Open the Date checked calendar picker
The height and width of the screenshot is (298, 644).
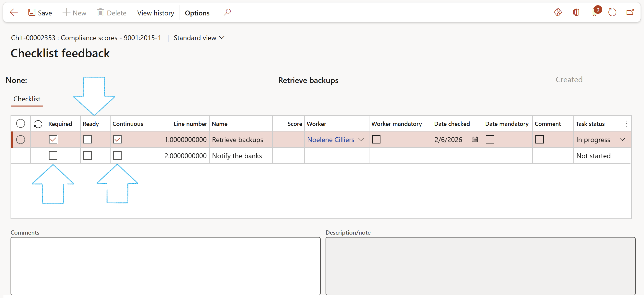(x=475, y=139)
